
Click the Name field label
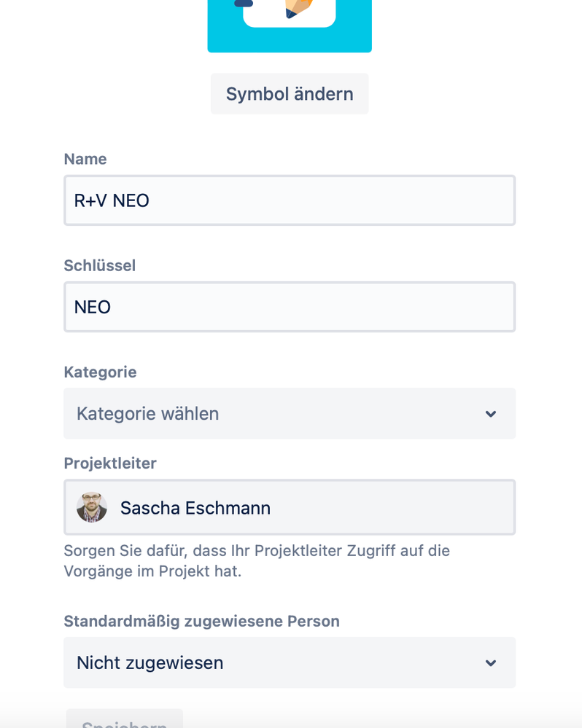pos(85,159)
